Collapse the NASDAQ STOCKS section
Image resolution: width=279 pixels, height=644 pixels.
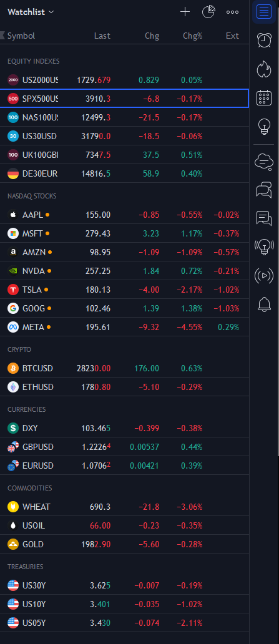click(x=32, y=196)
